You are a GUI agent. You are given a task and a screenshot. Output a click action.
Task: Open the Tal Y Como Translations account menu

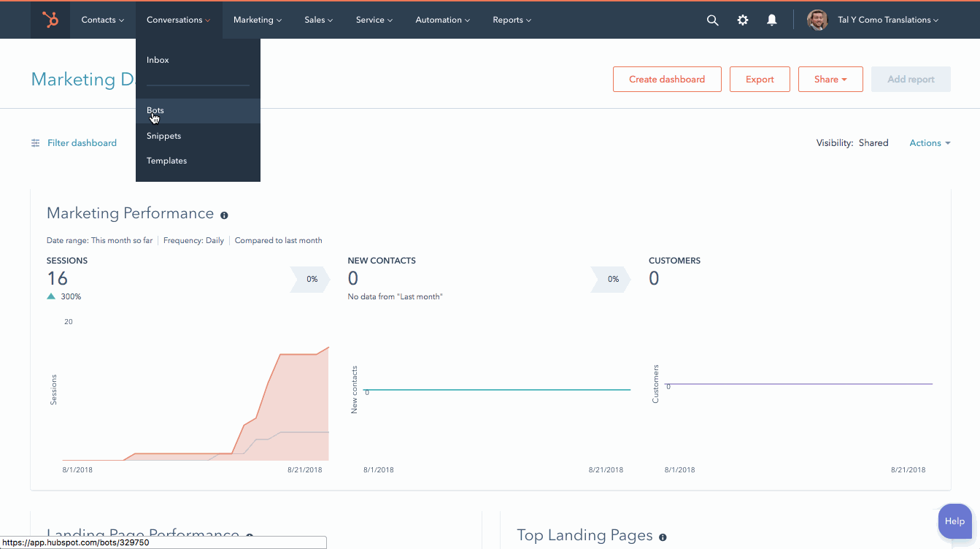887,20
